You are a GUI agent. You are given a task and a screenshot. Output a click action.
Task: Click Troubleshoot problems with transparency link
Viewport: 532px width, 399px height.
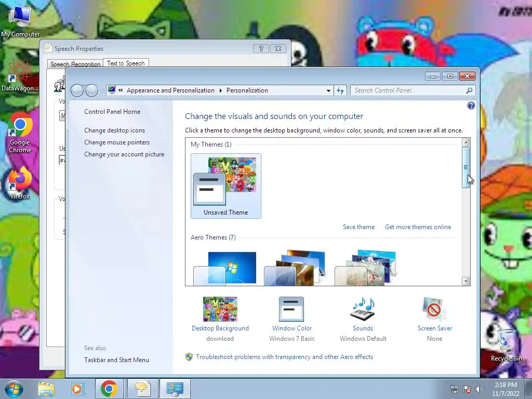(284, 357)
